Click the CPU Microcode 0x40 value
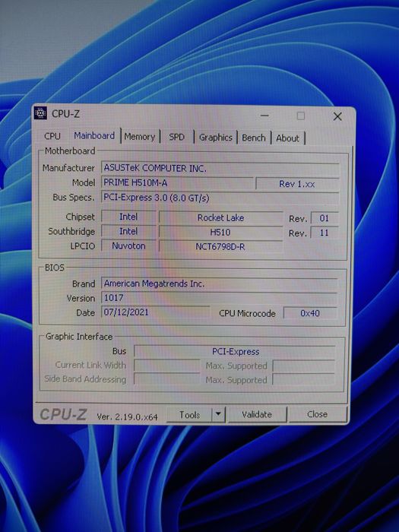Viewport: 399px width, 532px height. (x=310, y=313)
